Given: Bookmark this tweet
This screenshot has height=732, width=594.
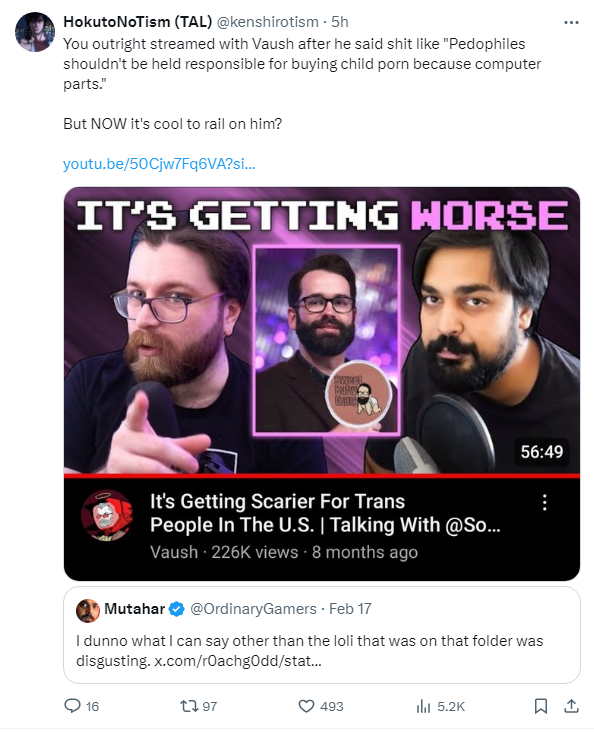Looking at the screenshot, I should pyautogui.click(x=540, y=706).
